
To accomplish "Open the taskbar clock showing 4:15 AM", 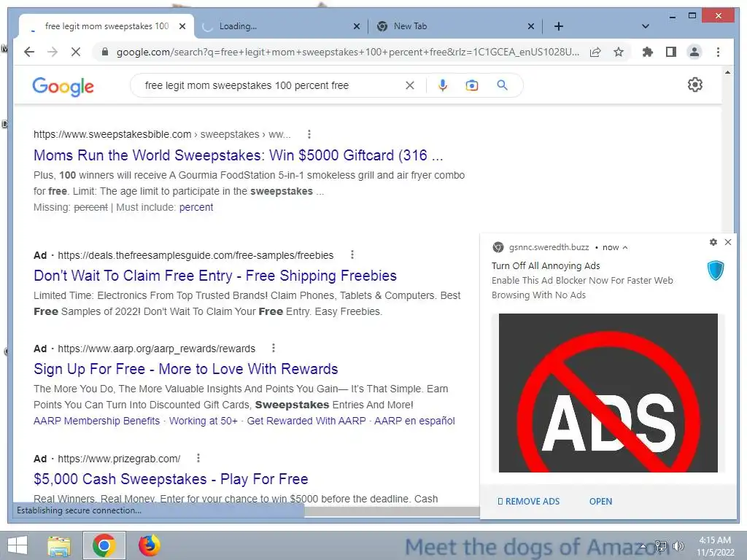I will [x=715, y=546].
